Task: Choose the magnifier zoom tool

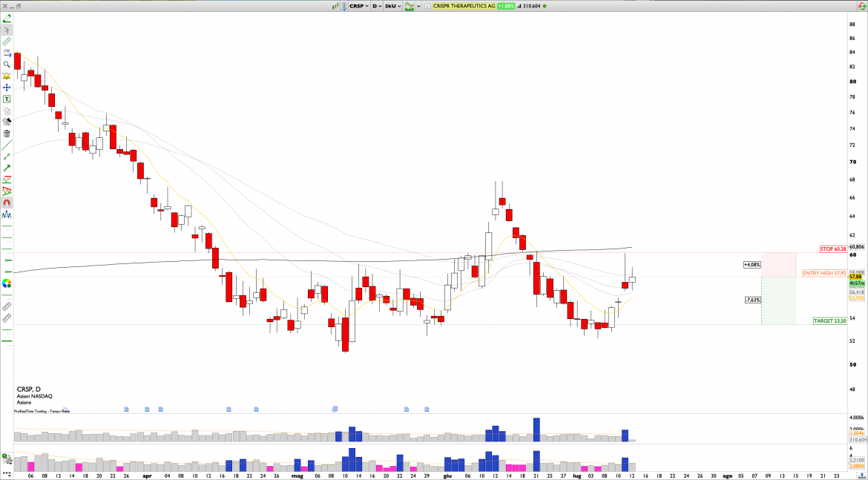Action: [x=7, y=65]
